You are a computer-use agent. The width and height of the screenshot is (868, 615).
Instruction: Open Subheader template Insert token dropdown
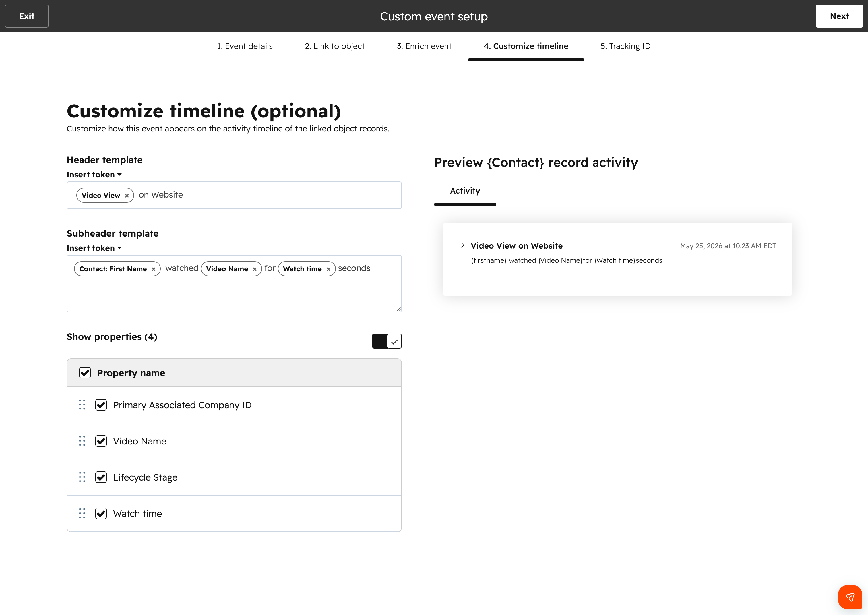94,248
